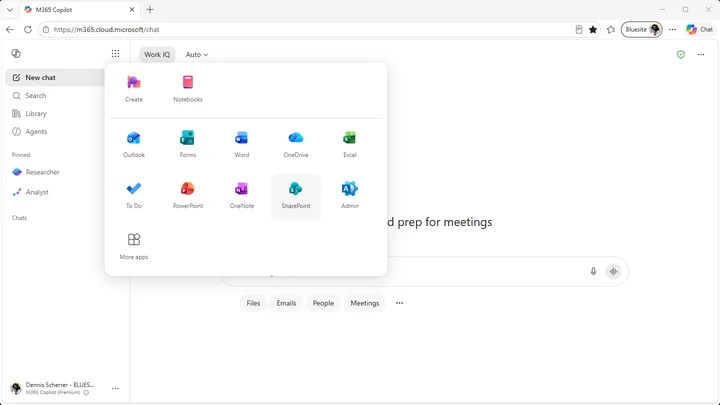Viewport: 720px width, 405px height.
Task: Open the Create app tile
Action: click(134, 89)
